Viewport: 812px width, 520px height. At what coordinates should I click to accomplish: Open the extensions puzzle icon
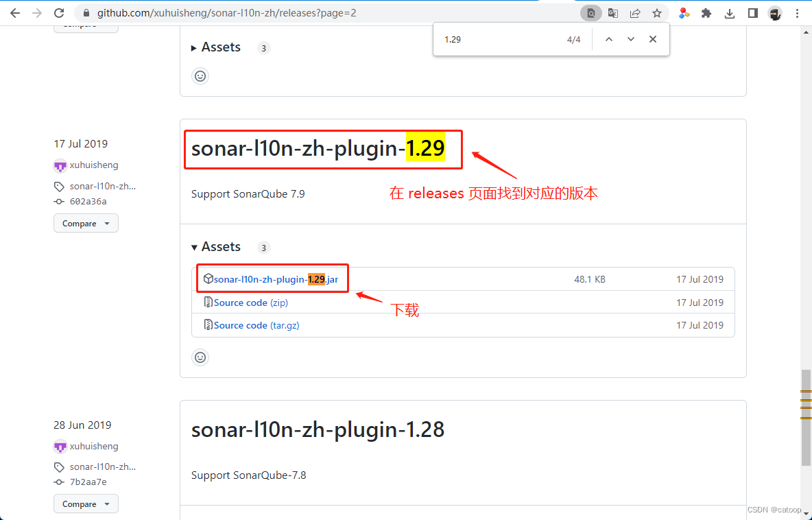tap(706, 14)
